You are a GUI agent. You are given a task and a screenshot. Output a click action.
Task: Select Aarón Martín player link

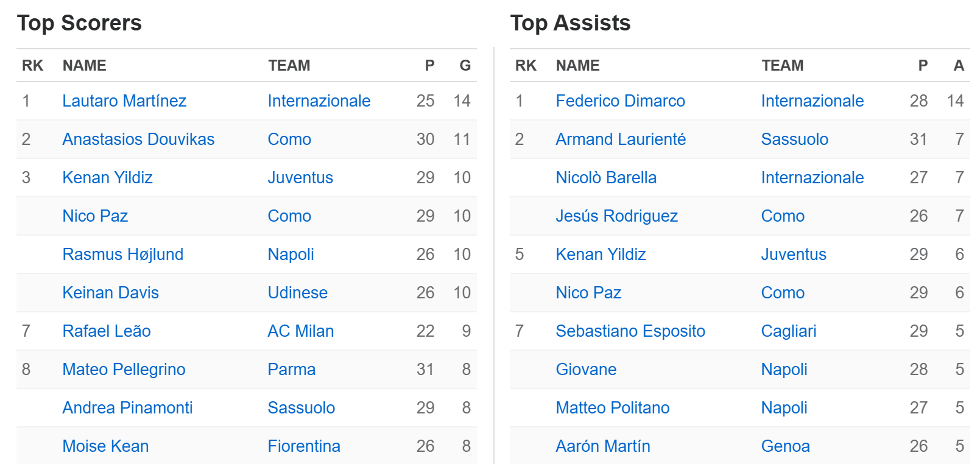[602, 446]
